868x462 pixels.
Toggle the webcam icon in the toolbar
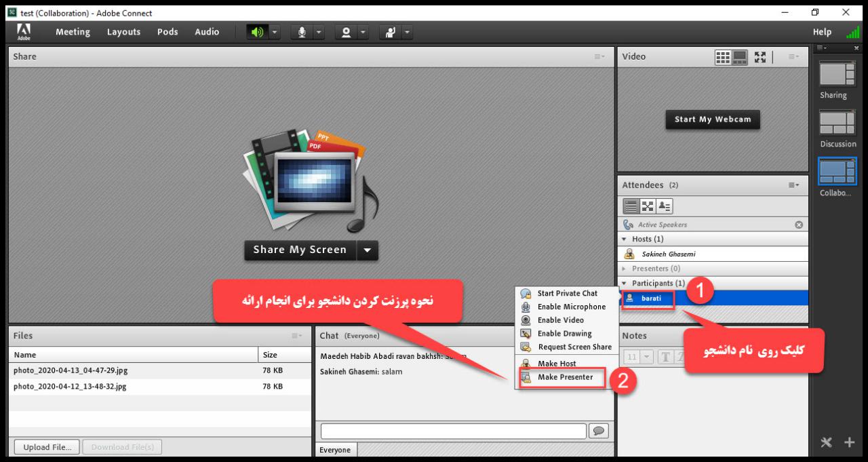(346, 32)
